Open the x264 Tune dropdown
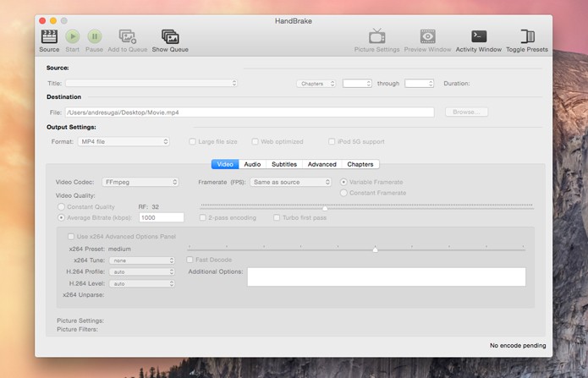588x378 pixels. pos(142,260)
